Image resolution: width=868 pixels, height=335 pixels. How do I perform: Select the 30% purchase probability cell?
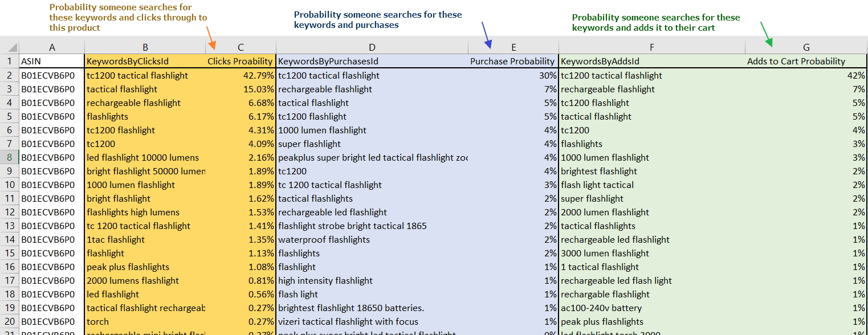coord(514,75)
